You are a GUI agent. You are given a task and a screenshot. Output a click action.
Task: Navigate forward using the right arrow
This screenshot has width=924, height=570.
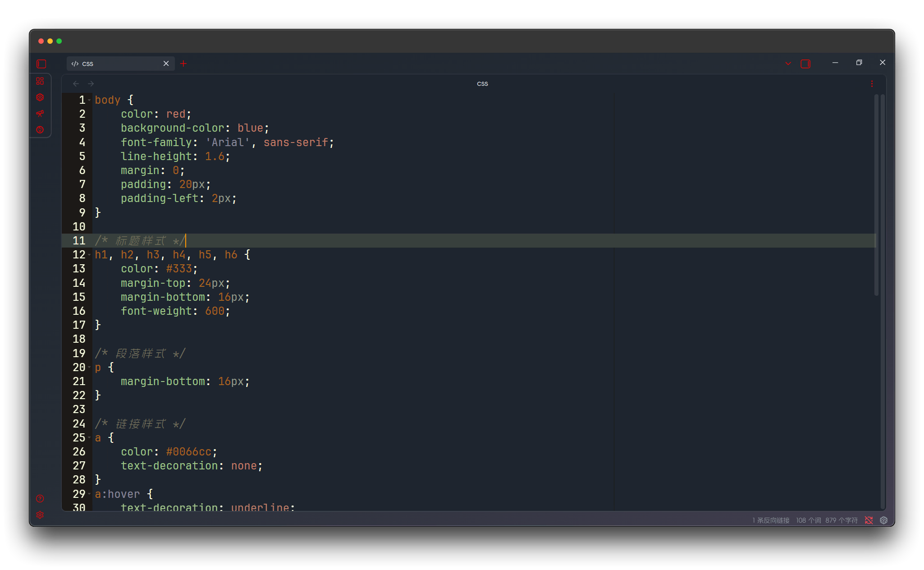click(91, 83)
